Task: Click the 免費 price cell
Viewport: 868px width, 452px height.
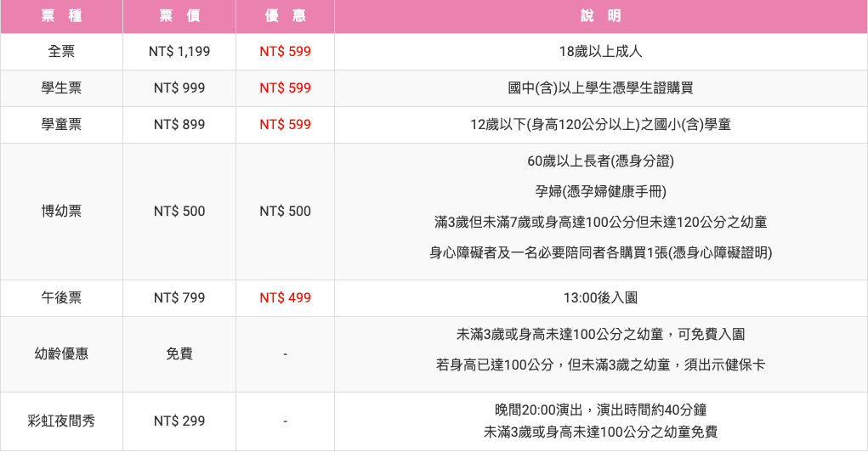Action: (x=179, y=354)
